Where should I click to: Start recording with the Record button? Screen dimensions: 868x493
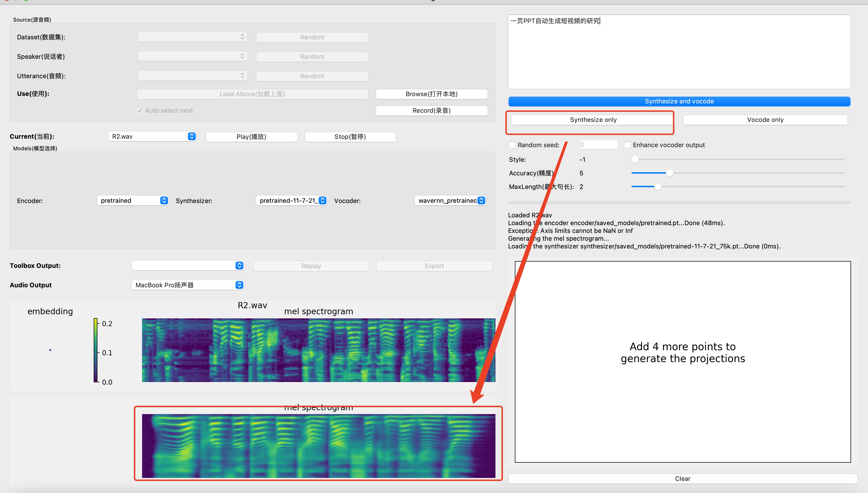click(x=431, y=111)
